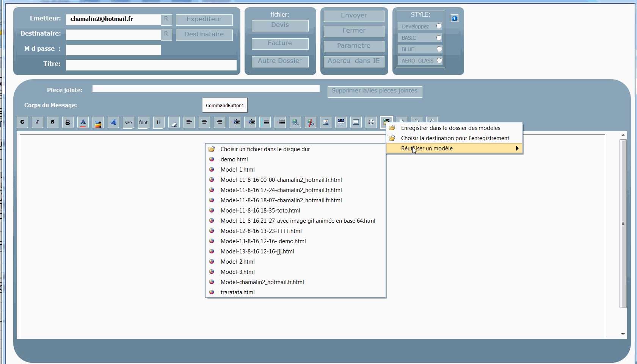Click the Autre Dossier button
Viewport: 637px width, 364px height.
coord(280,61)
